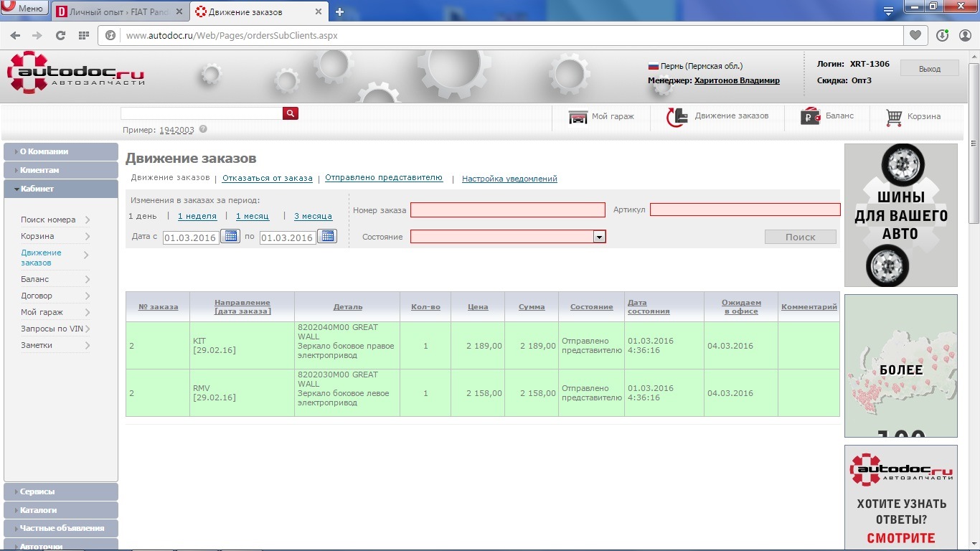
Task: Click the help icon next to example 1942003
Action: click(x=203, y=129)
